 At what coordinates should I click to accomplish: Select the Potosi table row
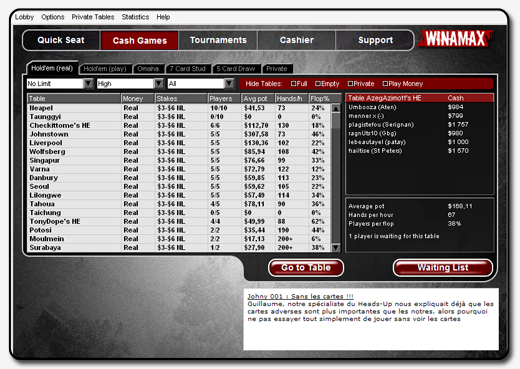pyautogui.click(x=179, y=230)
